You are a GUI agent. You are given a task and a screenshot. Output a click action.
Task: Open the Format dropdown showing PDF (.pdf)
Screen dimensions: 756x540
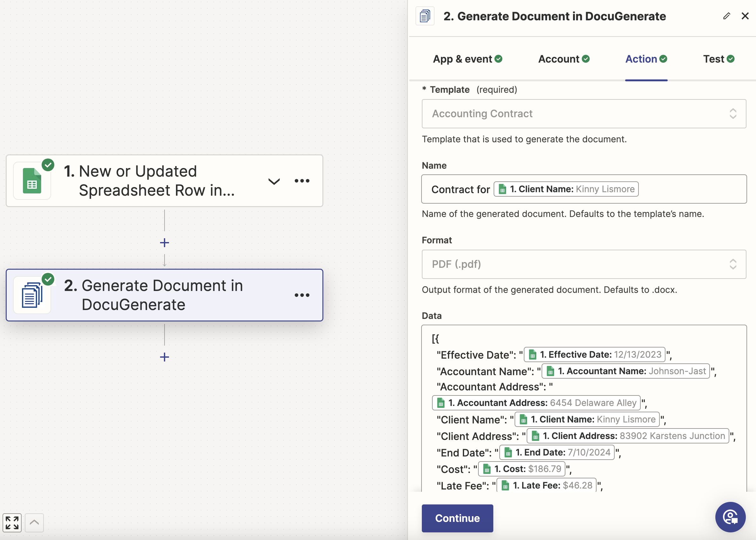click(584, 264)
